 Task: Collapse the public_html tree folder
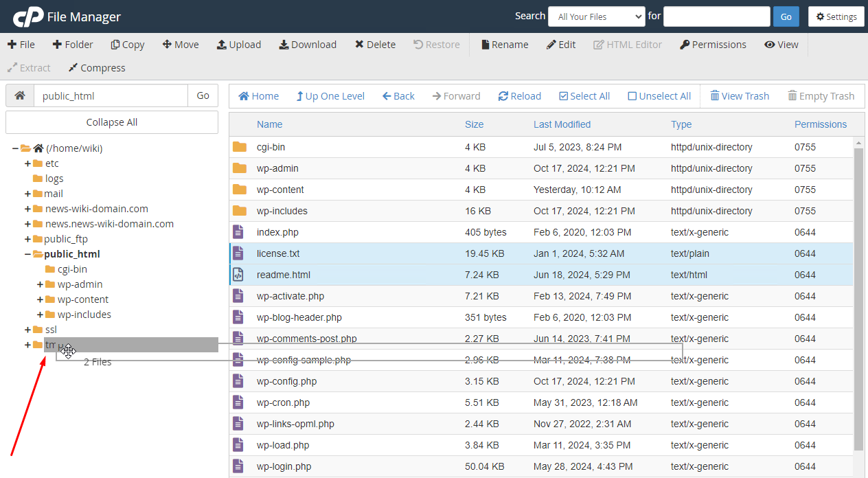click(27, 254)
